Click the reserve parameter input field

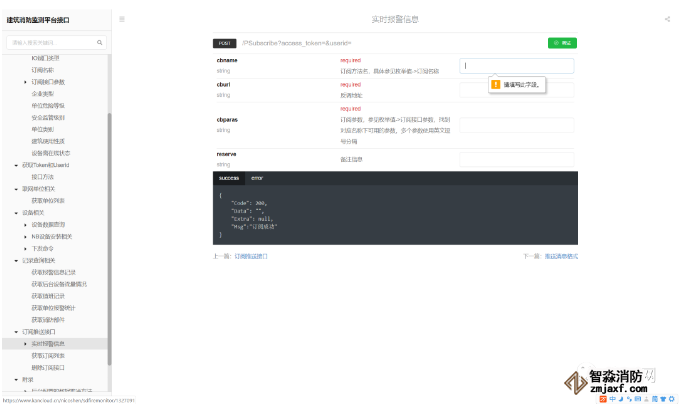point(517,159)
